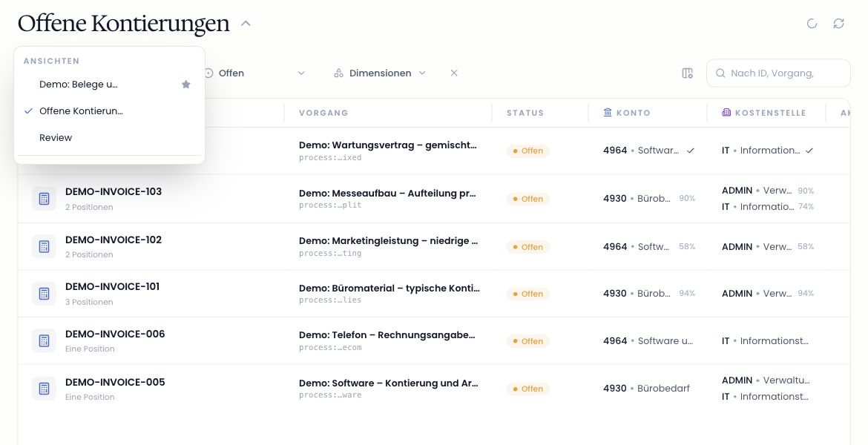
Task: Click cost center 'ADMIN • Verw…' 94%
Action: point(757,294)
